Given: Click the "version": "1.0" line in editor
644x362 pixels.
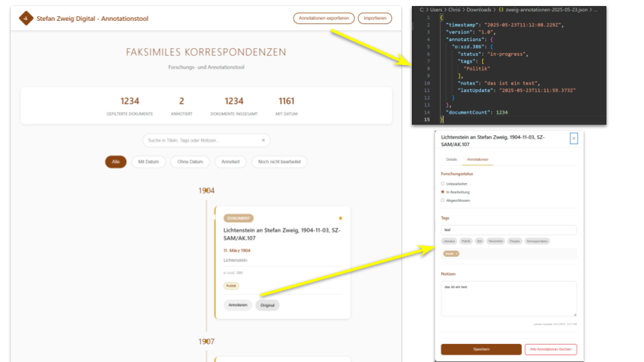Looking at the screenshot, I should pos(471,32).
